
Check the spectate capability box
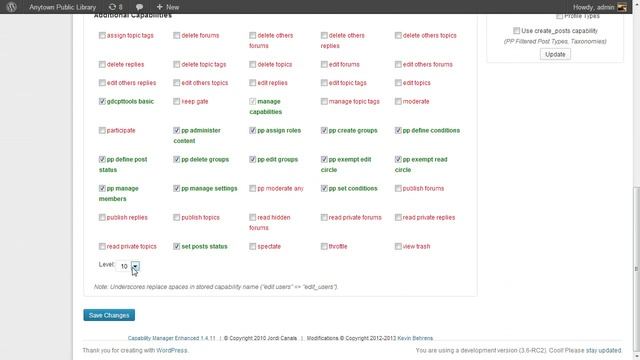click(253, 247)
